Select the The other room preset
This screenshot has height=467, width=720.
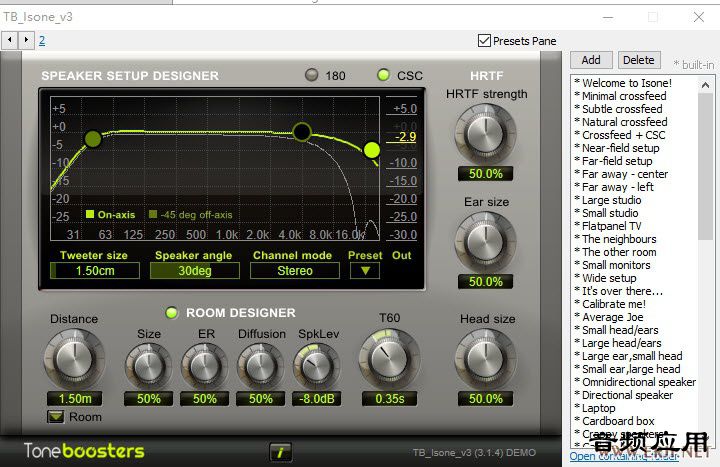click(615, 252)
